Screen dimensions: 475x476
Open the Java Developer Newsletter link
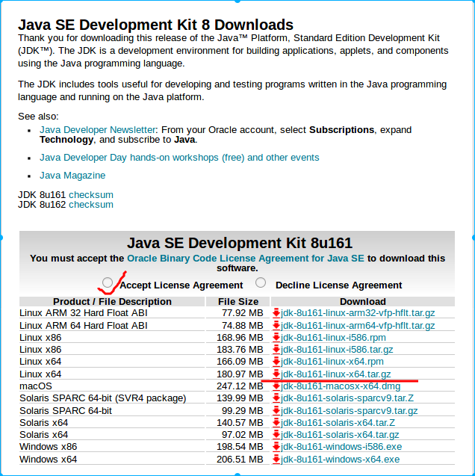[x=97, y=130]
